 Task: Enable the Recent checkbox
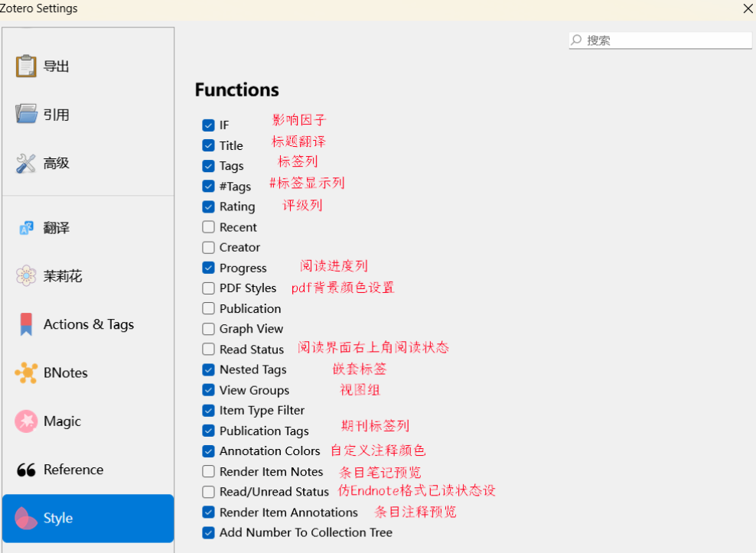pyautogui.click(x=208, y=227)
